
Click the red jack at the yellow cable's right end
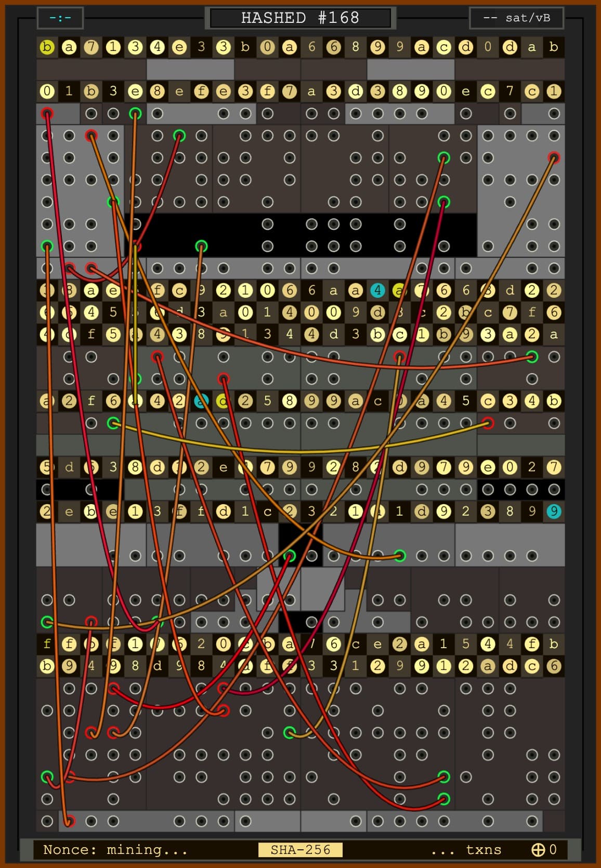point(488,423)
